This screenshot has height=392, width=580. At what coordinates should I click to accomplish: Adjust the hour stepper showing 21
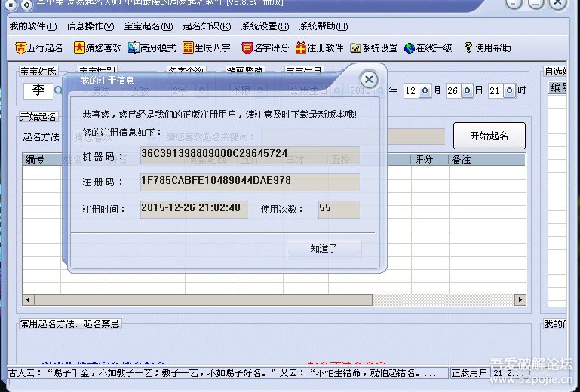(509, 90)
